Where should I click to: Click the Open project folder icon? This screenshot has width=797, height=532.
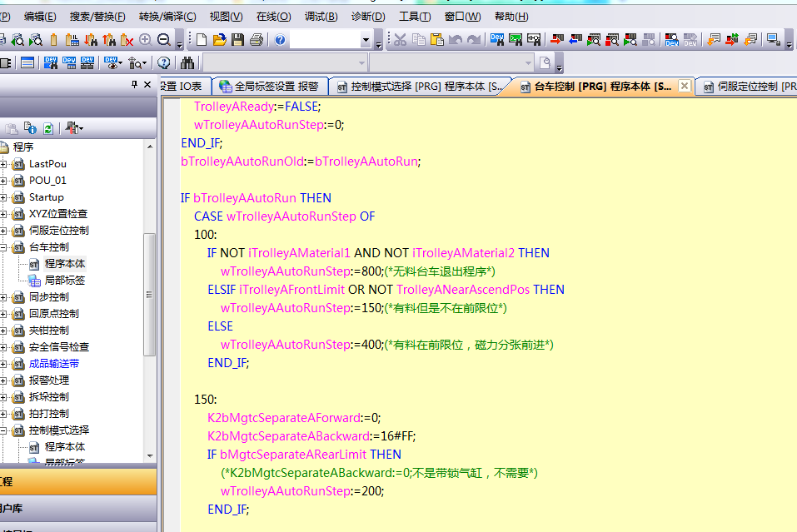[219, 39]
